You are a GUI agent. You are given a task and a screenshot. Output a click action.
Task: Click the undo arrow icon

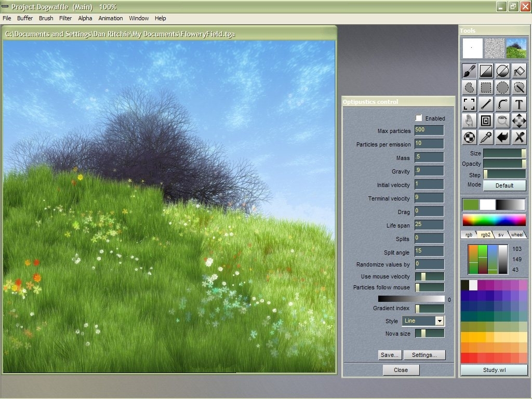(x=502, y=137)
